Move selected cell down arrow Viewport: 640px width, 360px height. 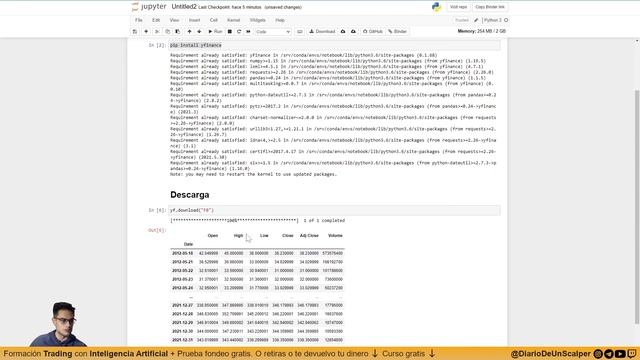click(199, 31)
